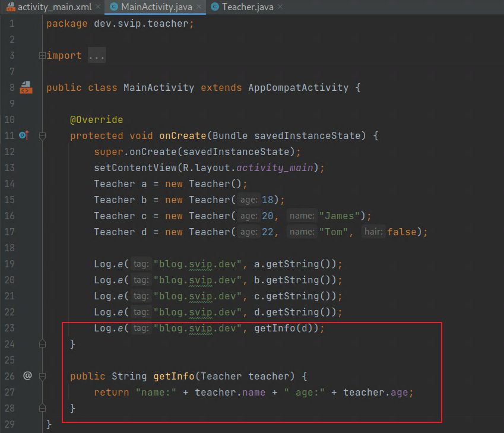Click the related layout file gutter icon beside line 8
The image size is (504, 433).
[26, 87]
